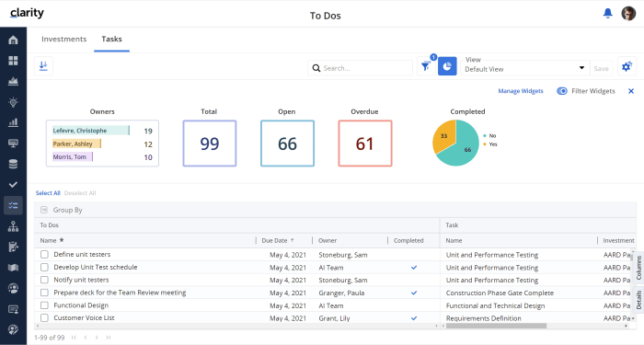Check the box for Develop Unit Test schedule
The image size is (644, 345).
[x=44, y=268]
